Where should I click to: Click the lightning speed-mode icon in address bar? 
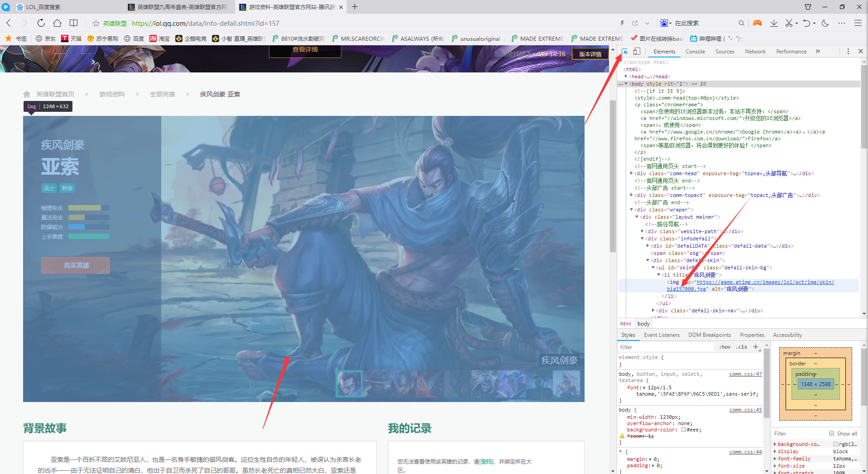pyautogui.click(x=622, y=23)
